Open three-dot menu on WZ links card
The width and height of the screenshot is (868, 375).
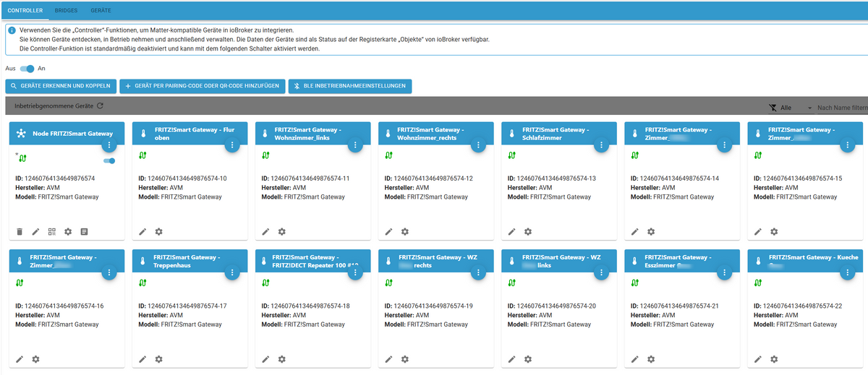point(600,273)
